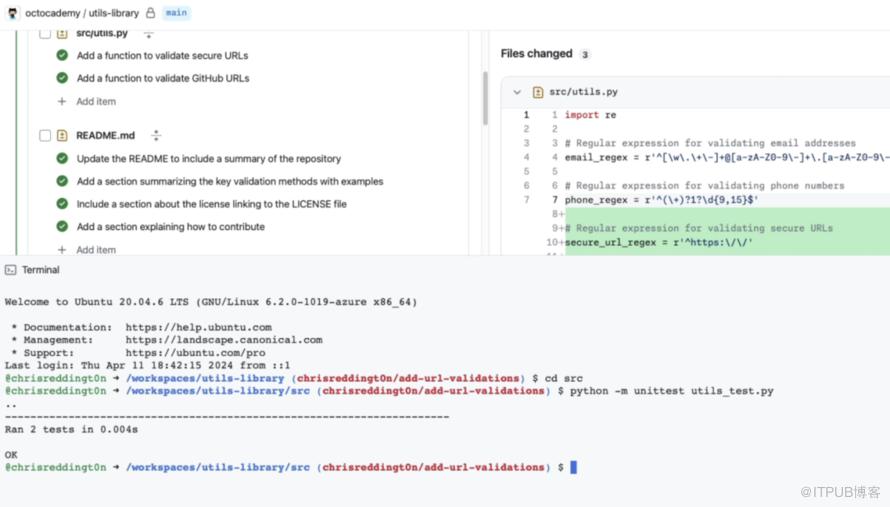This screenshot has width=890, height=507.
Task: Click 'Add item' under src/utils.py tasks
Action: coord(96,101)
